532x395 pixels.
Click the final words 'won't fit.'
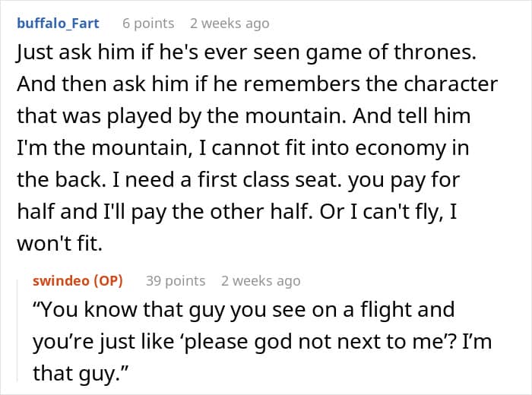pos(60,243)
